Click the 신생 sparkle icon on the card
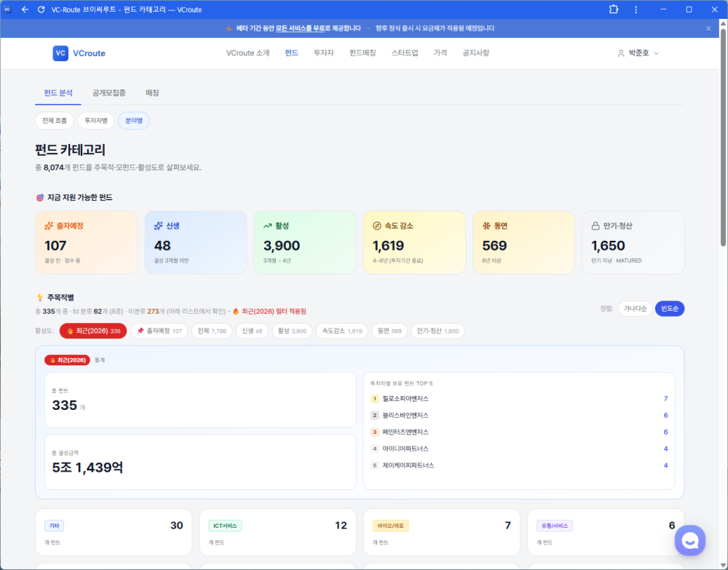The width and height of the screenshot is (728, 570). click(158, 226)
